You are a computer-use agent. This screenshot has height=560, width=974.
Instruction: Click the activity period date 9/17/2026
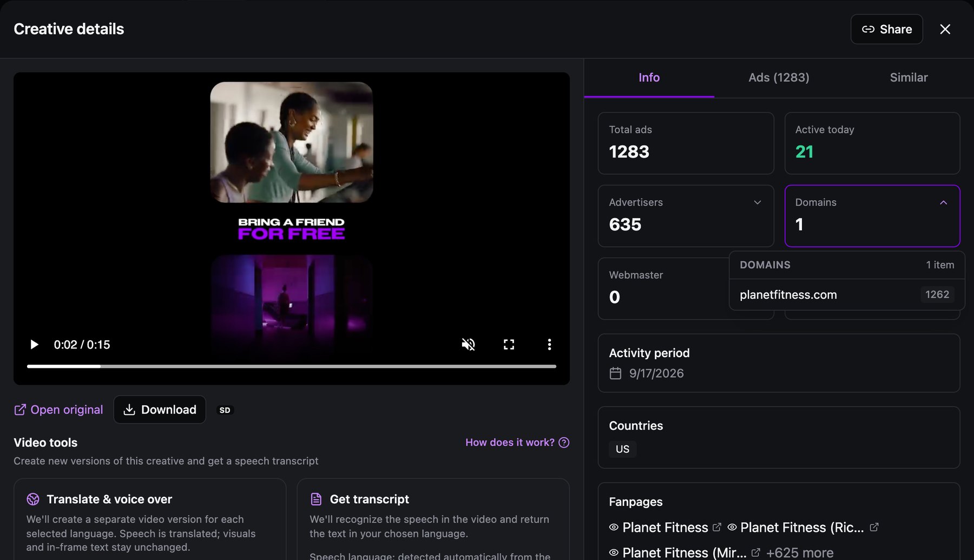[656, 373]
